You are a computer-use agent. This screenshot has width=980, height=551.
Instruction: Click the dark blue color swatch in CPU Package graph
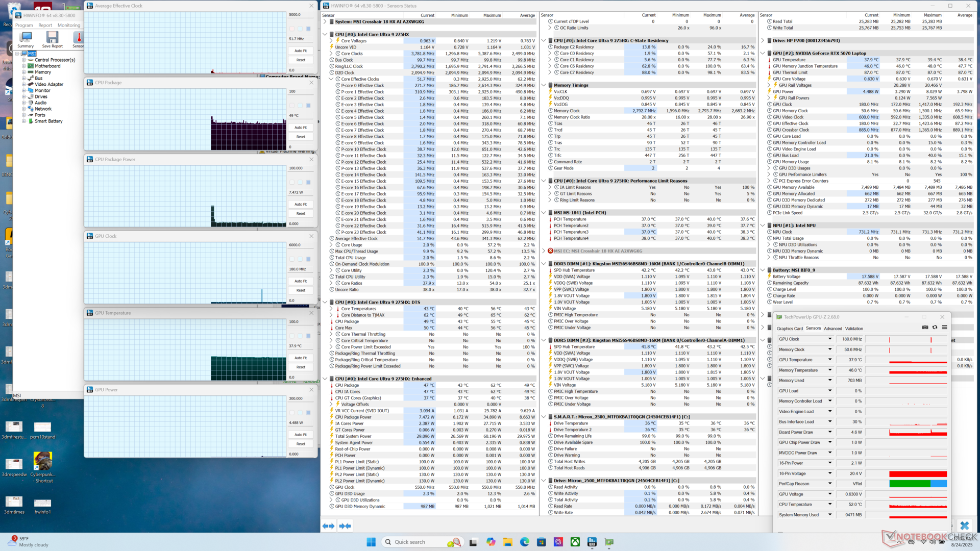coord(308,106)
